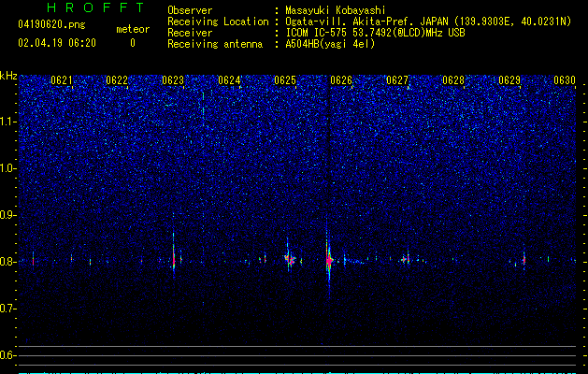
Task: Click the bright vertical echo at 0623
Action: click(174, 259)
